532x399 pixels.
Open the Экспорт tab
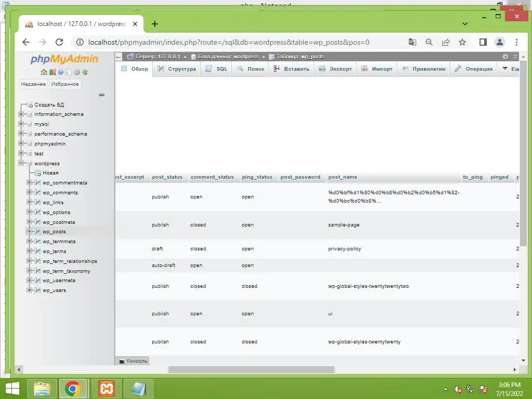point(335,69)
